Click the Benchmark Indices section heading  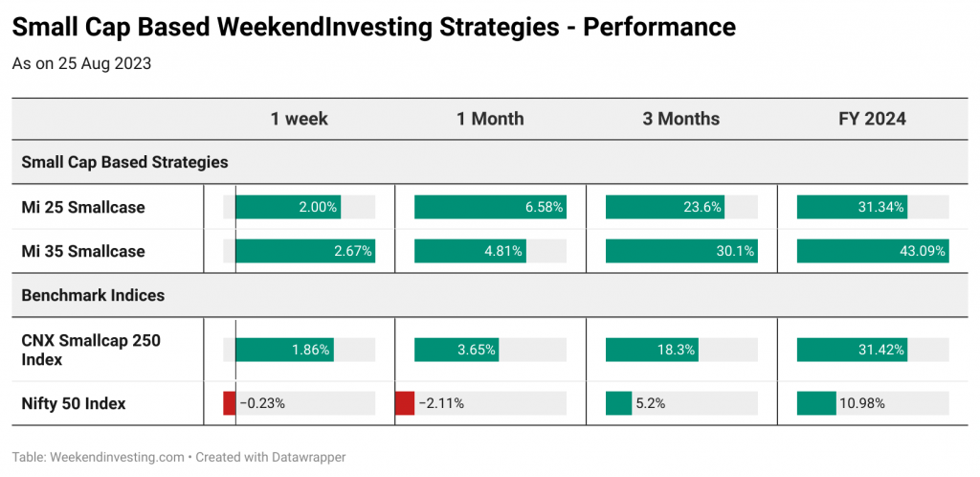point(93,294)
